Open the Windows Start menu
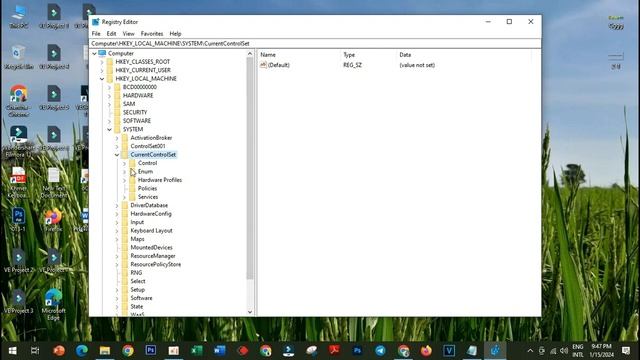Viewport: 640px width, 360px height. click(12, 351)
